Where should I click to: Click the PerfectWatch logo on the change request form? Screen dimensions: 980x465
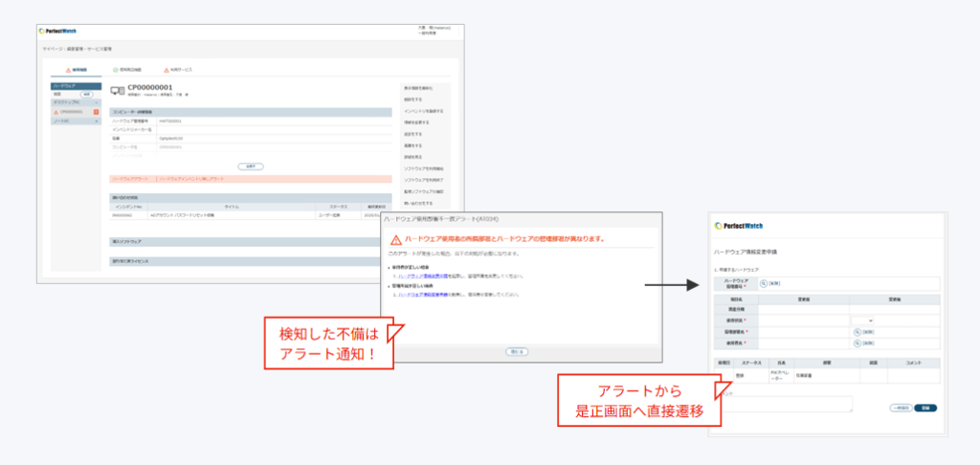(739, 226)
